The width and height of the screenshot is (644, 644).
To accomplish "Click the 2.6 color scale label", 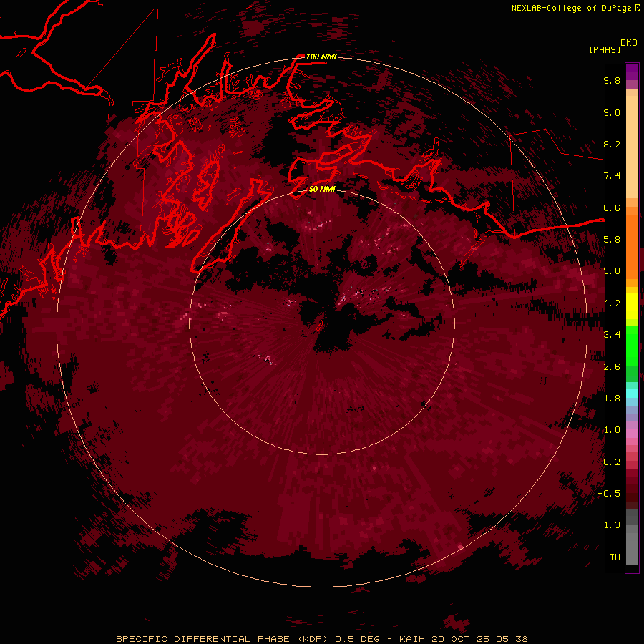I will coord(612,367).
